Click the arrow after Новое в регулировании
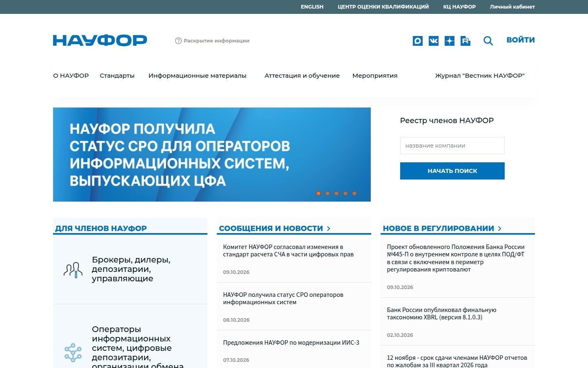This screenshot has width=588, height=368. [x=500, y=229]
